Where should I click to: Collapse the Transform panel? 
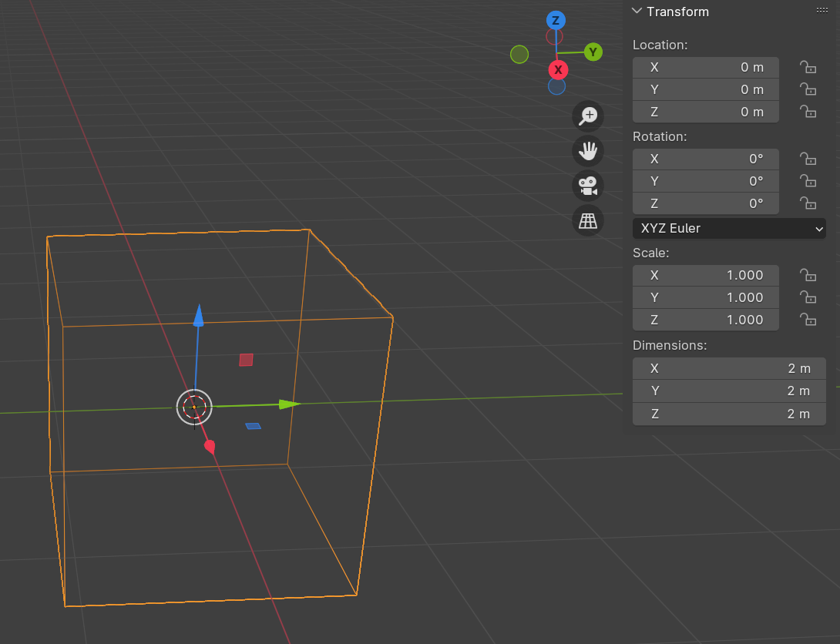[x=637, y=12]
